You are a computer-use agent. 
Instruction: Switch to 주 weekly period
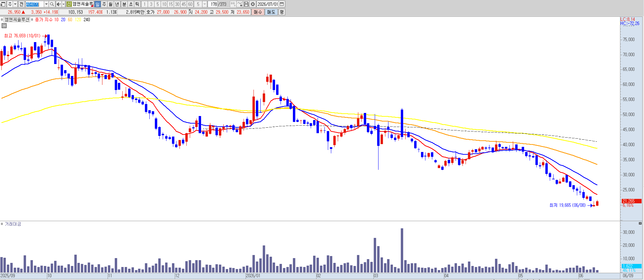point(104,4)
